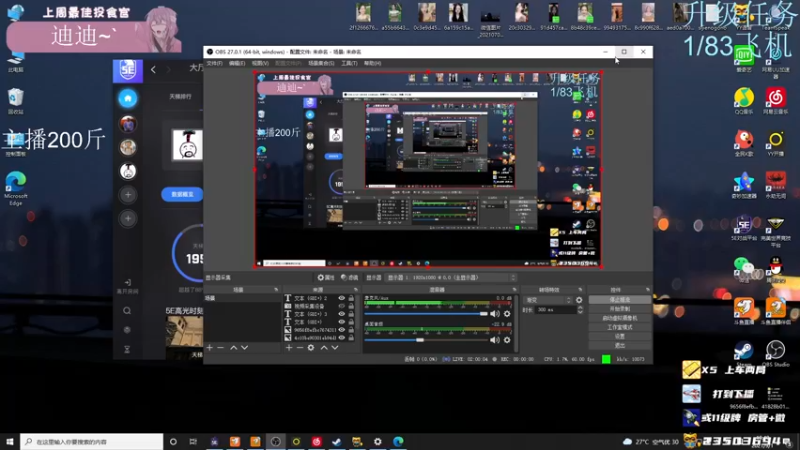The height and width of the screenshot is (450, 800).
Task: Mute the 麦克风/Aux speaker icon
Action: click(494, 314)
